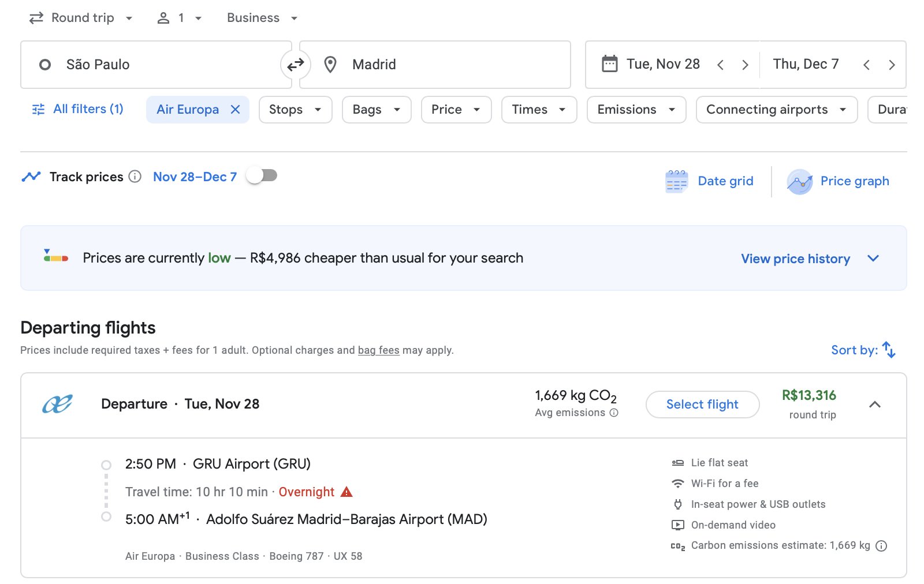Screen dimensions: 924x584
Task: Open the Price filter dropdown
Action: 456,110
